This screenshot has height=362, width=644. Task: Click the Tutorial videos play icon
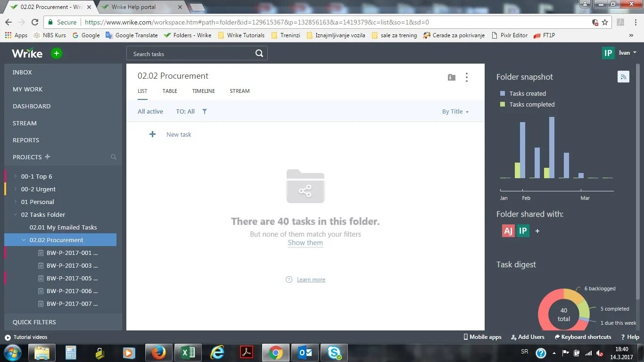(x=8, y=337)
